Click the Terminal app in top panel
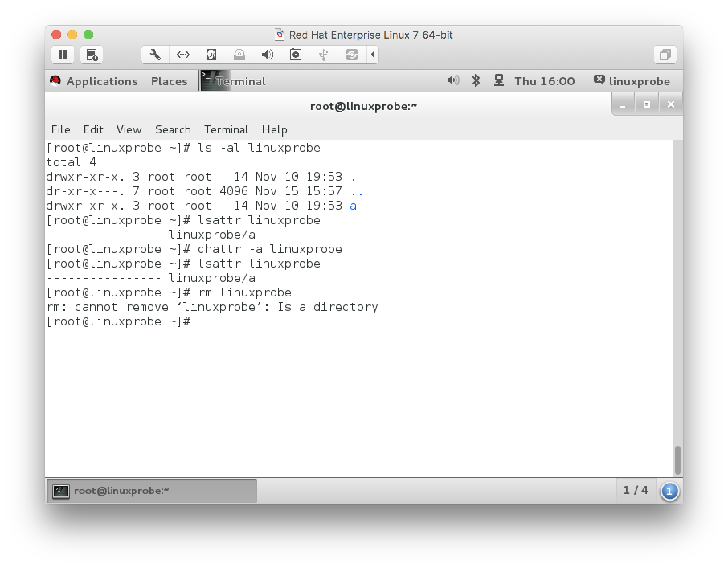 click(x=233, y=81)
